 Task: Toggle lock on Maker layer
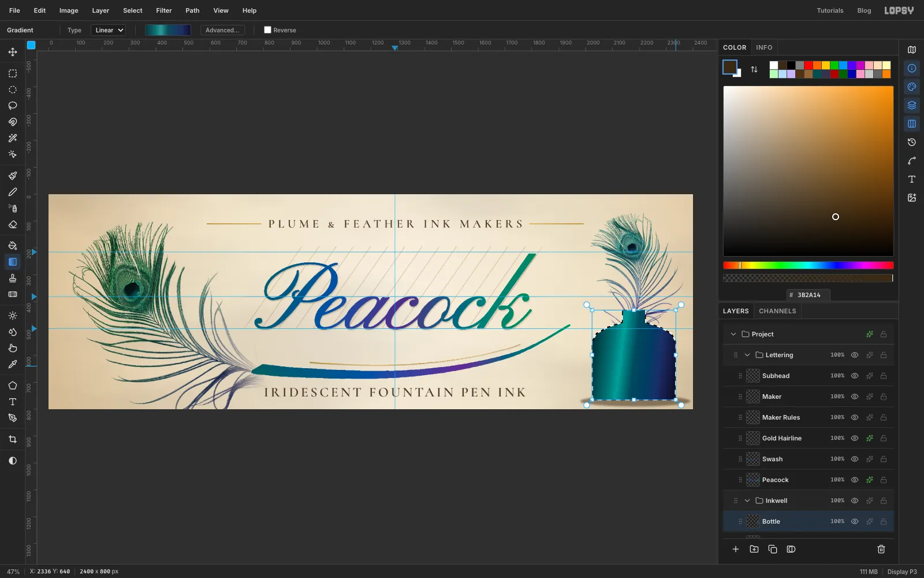(x=884, y=397)
